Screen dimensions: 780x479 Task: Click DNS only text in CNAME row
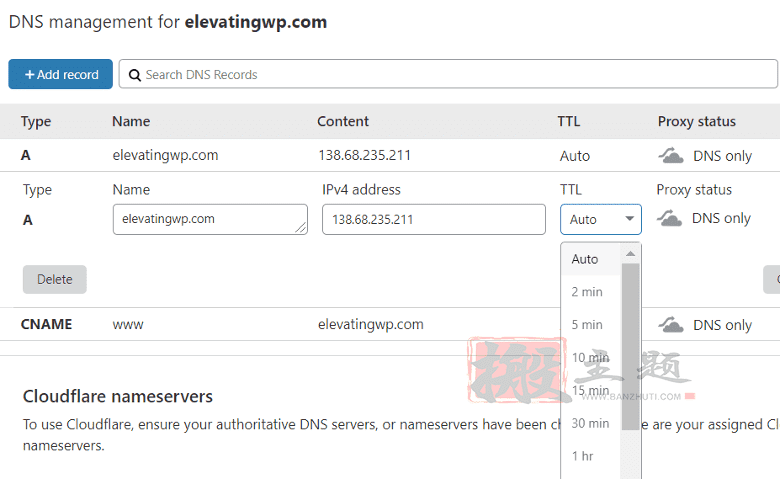pyautogui.click(x=722, y=325)
